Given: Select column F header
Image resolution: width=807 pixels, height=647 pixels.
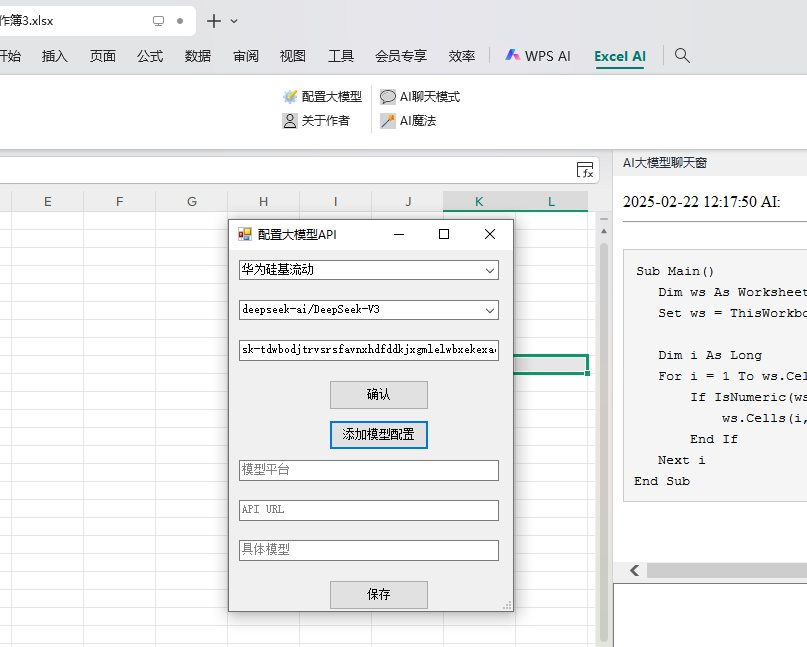Looking at the screenshot, I should (119, 202).
